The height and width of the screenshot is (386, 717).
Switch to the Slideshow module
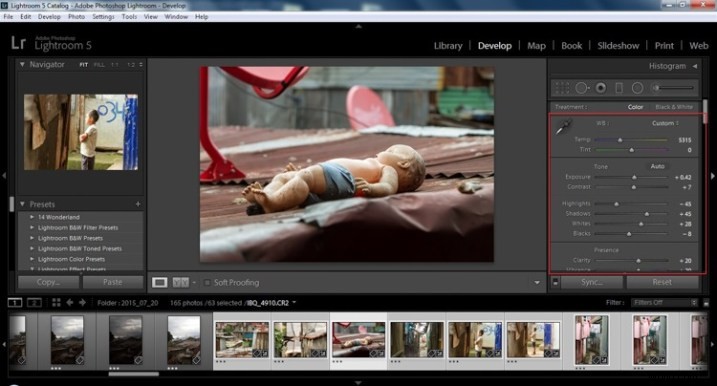(618, 46)
